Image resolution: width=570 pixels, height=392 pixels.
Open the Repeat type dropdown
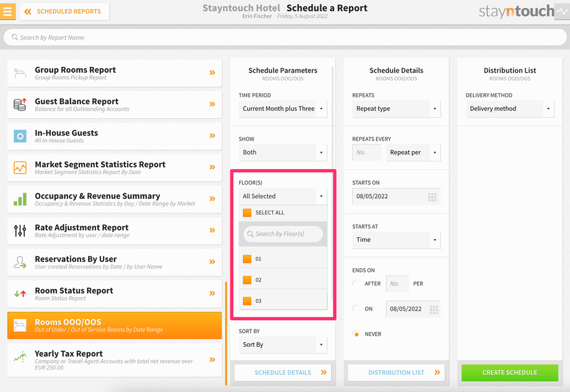click(397, 108)
